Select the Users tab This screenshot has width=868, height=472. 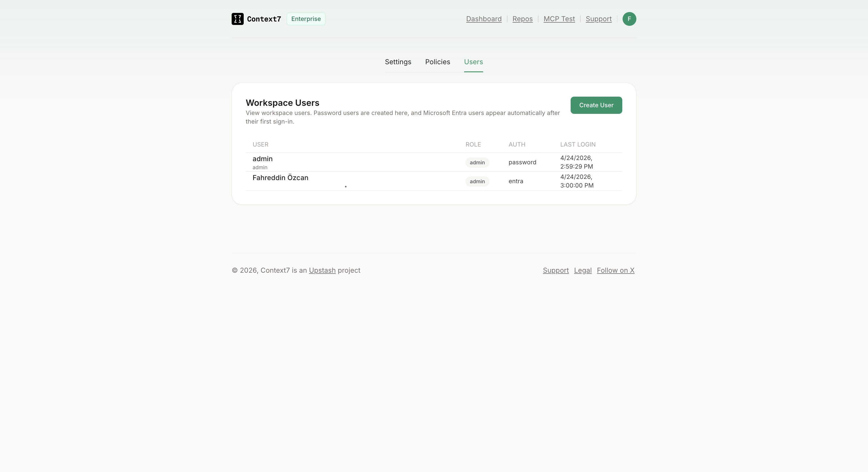coord(473,62)
